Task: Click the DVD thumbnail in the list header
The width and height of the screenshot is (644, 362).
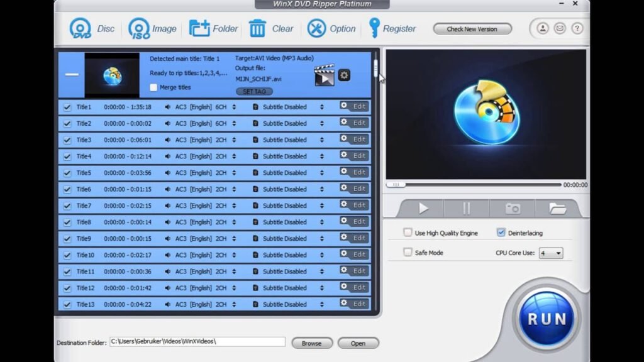Action: 112,75
